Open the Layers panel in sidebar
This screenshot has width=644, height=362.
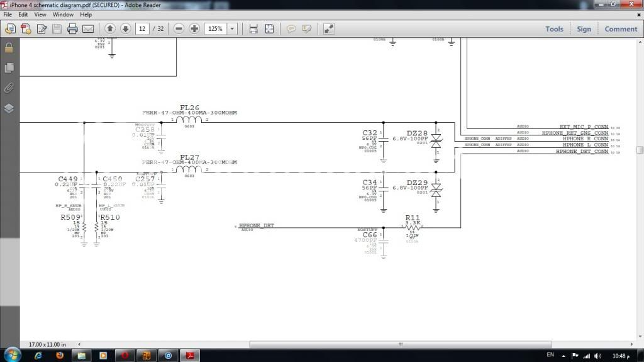pyautogui.click(x=9, y=108)
